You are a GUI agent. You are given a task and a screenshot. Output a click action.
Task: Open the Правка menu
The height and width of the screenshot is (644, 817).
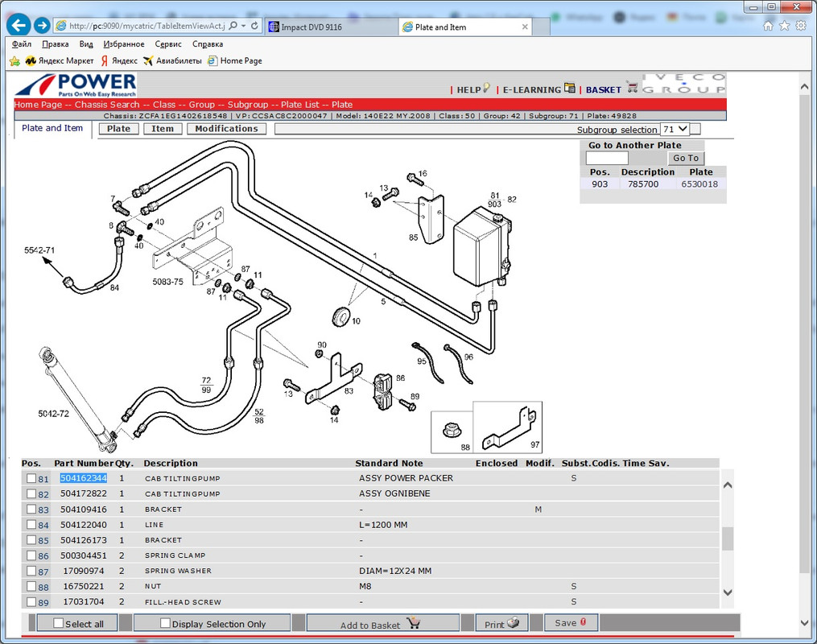[x=56, y=44]
